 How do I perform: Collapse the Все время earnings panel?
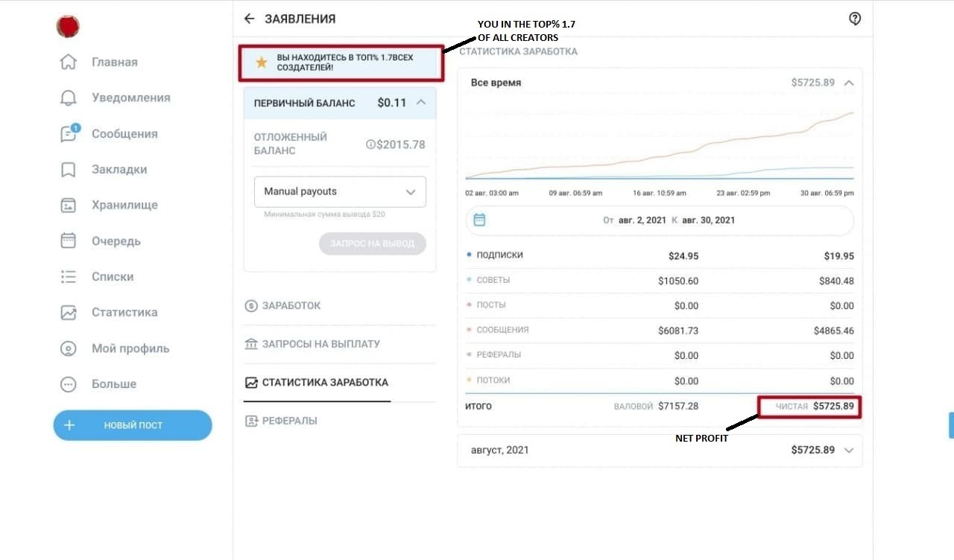849,83
